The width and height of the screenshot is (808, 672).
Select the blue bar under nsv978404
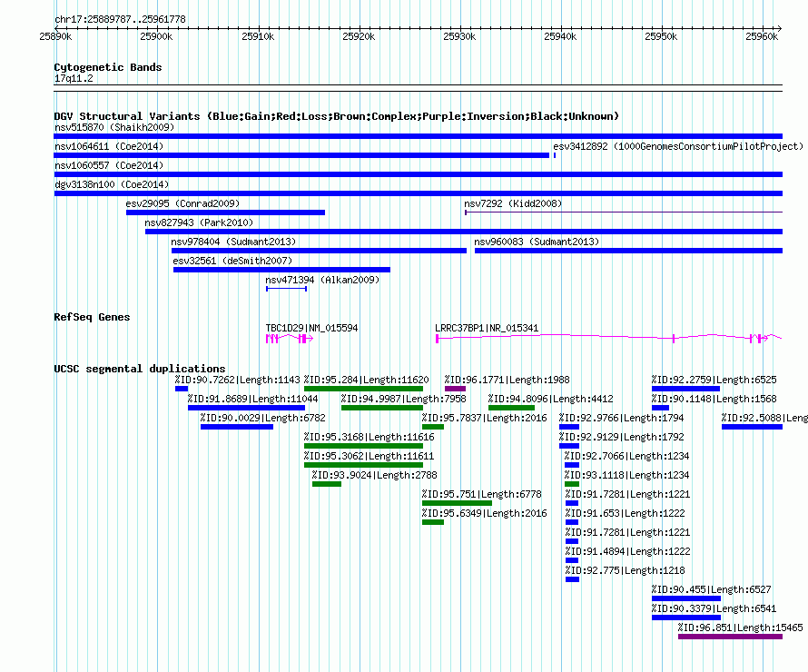pos(319,251)
